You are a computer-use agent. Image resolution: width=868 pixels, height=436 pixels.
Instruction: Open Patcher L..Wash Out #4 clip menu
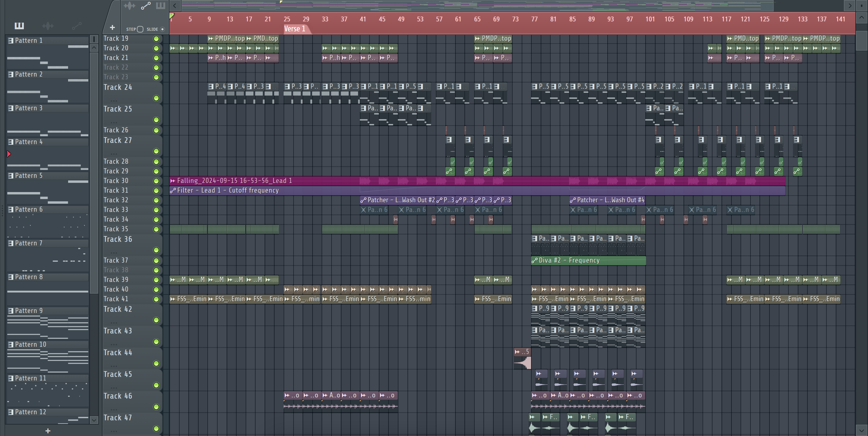pos(573,200)
